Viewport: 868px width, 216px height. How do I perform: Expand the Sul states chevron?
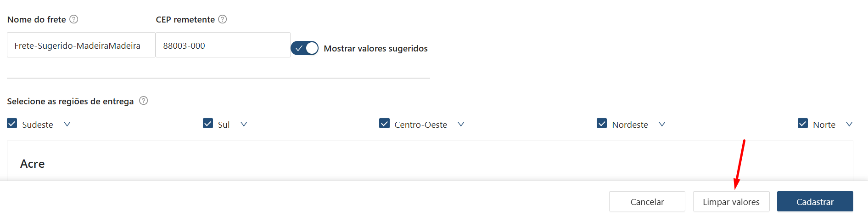click(244, 124)
